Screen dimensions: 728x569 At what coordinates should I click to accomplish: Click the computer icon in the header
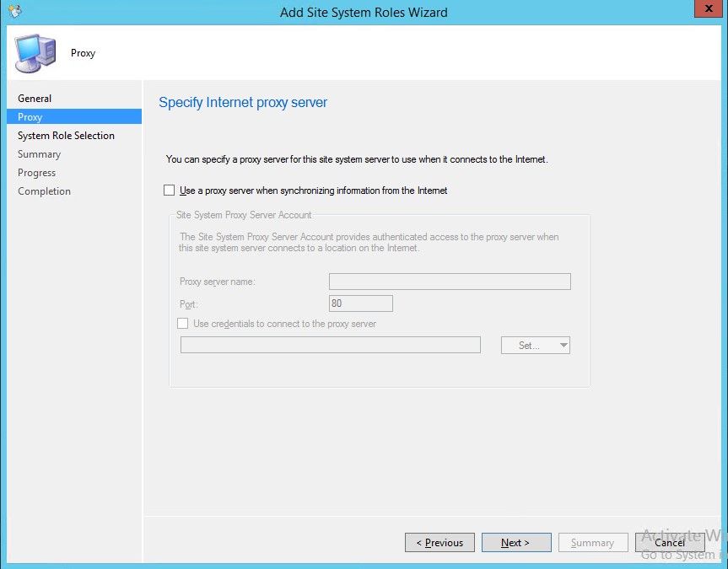pyautogui.click(x=35, y=53)
